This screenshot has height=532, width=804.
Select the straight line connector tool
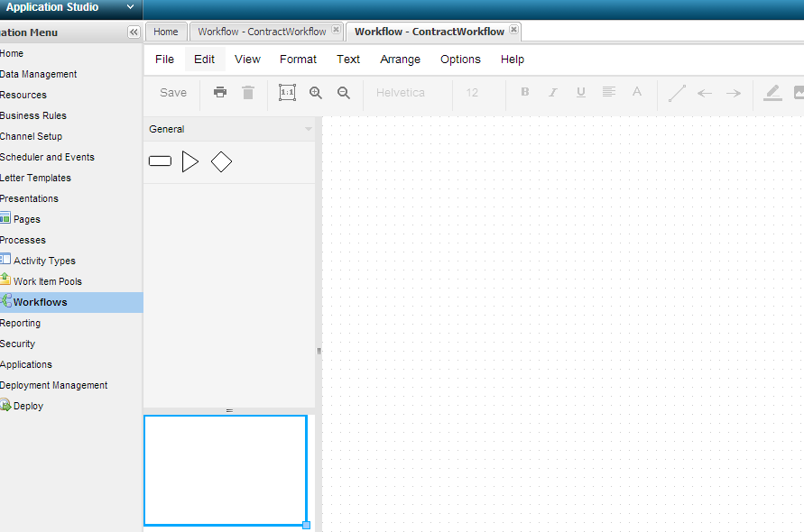coord(677,93)
